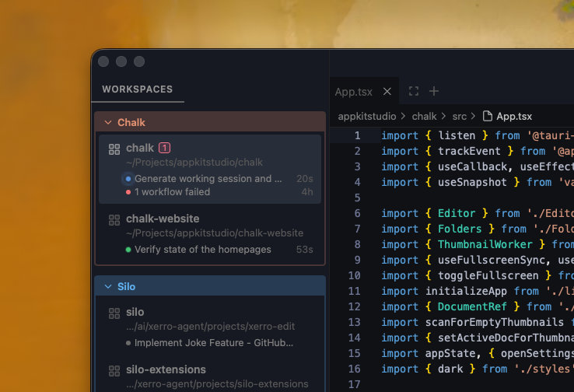Click the file icon in the breadcrumb

[487, 116]
